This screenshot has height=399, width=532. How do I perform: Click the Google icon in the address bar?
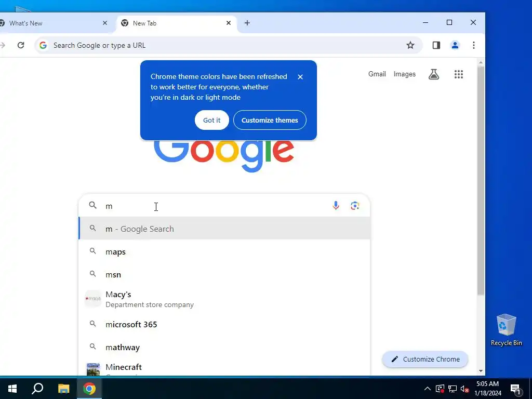coord(43,45)
